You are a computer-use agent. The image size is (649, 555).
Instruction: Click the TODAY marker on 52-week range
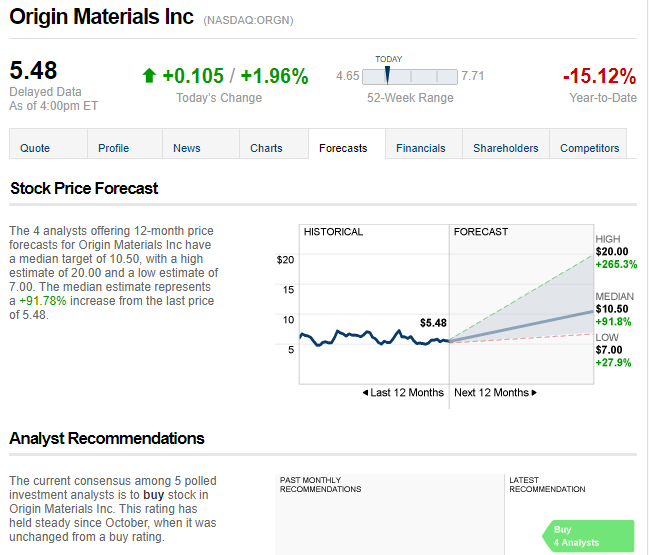387,75
